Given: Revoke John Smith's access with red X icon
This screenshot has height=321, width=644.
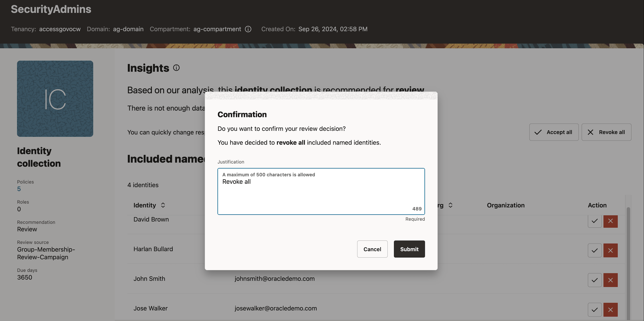Looking at the screenshot, I should (611, 280).
